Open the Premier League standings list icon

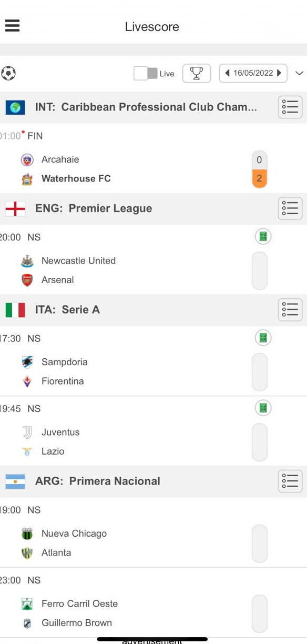[290, 208]
